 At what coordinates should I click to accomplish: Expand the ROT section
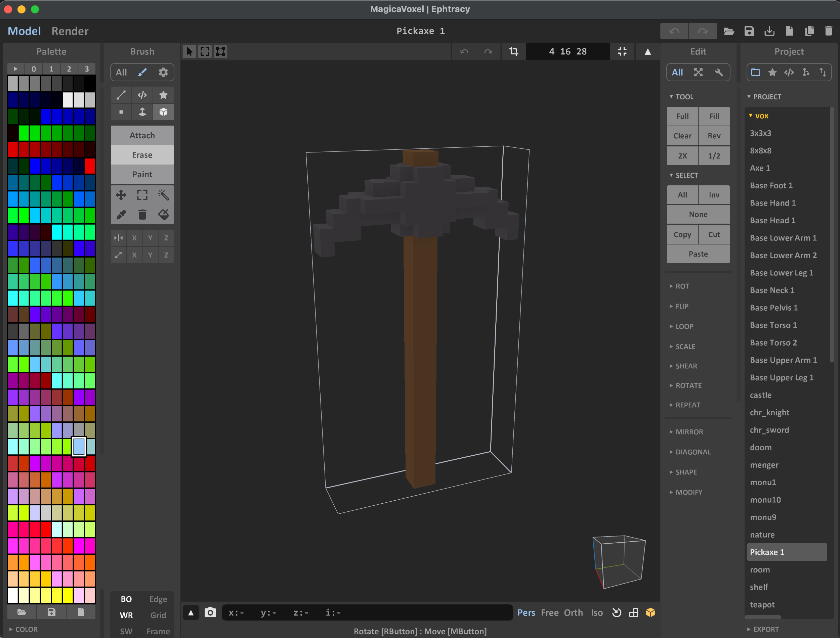pos(680,286)
